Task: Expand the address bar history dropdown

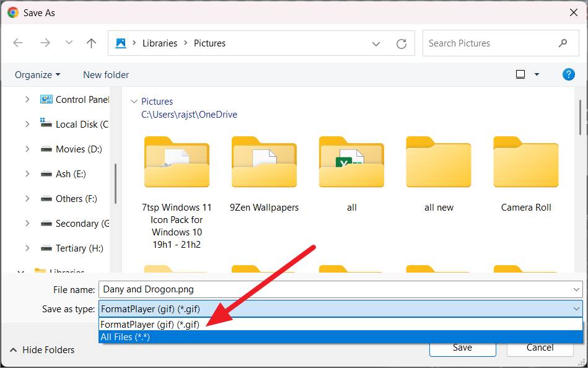Action: point(376,44)
